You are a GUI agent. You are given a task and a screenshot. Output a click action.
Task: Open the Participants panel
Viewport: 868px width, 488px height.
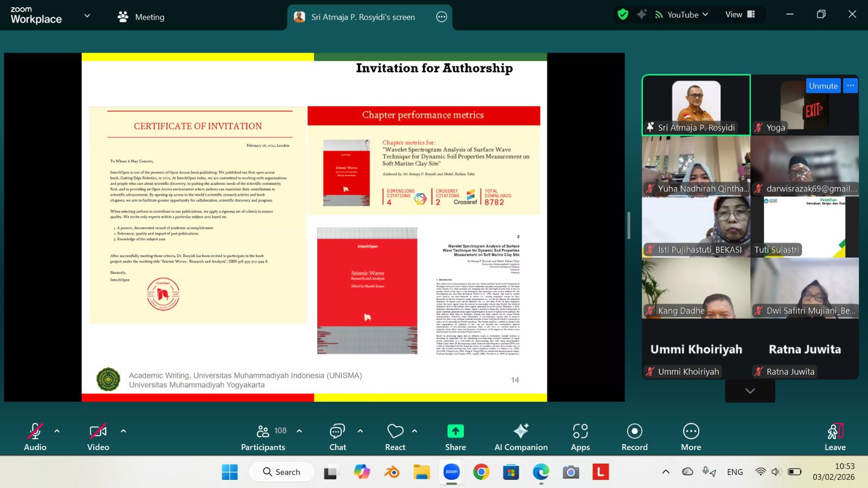pos(263,436)
